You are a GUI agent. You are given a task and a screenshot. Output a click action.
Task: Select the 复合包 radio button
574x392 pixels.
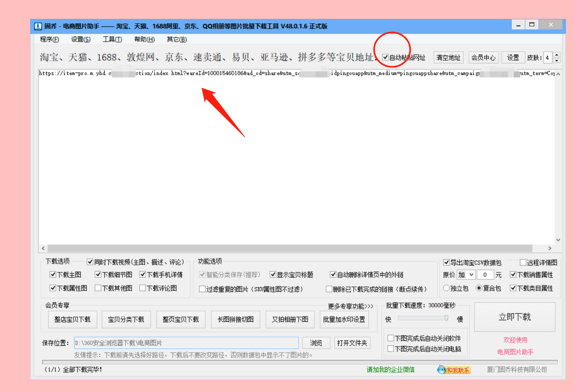tap(479, 288)
